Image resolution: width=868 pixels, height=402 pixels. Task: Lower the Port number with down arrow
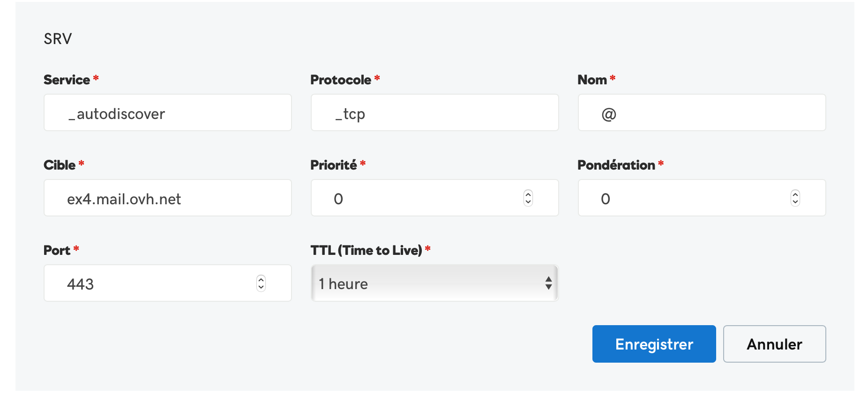[261, 287]
